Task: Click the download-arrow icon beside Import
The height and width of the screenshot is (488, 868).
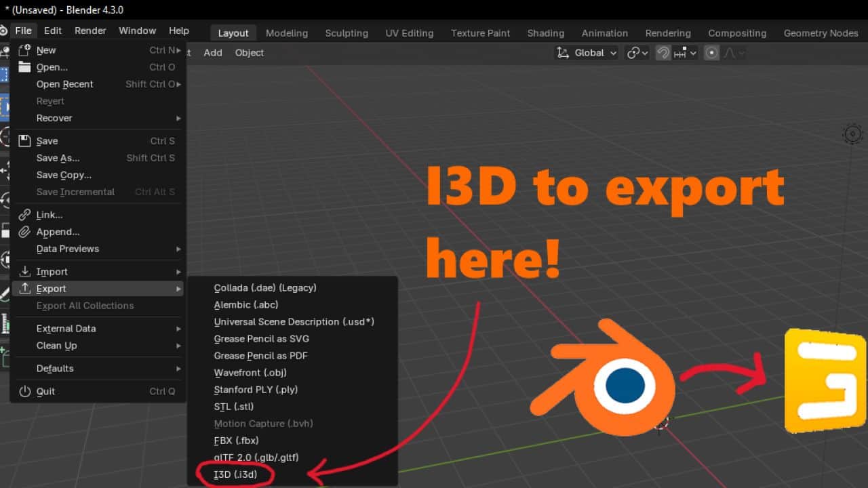Action: click(x=24, y=272)
